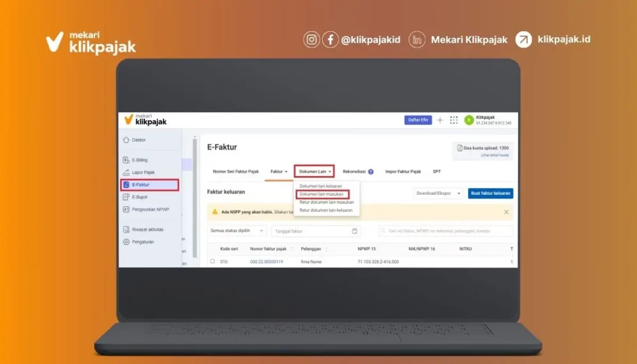Click the Buat faktur keluaran button
637x364 pixels.
(490, 194)
